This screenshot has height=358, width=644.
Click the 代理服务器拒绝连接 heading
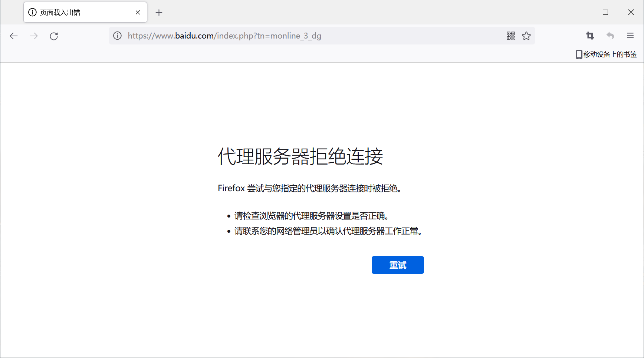tap(300, 156)
